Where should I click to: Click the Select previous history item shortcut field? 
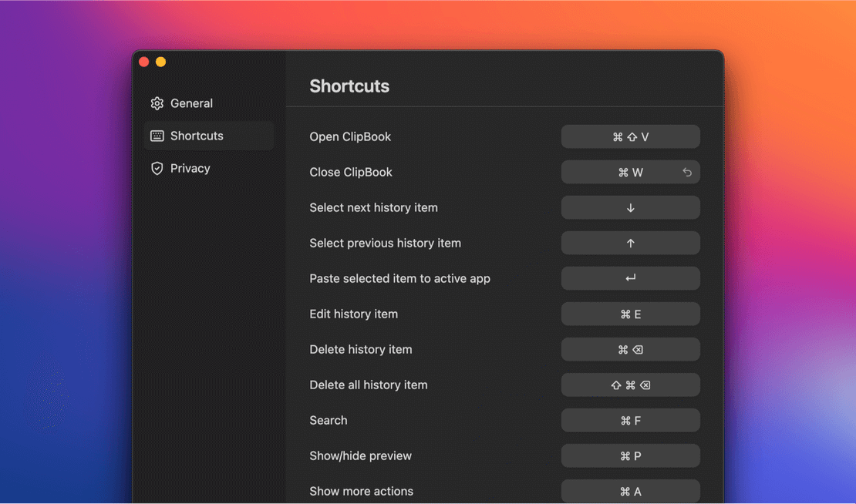(631, 244)
